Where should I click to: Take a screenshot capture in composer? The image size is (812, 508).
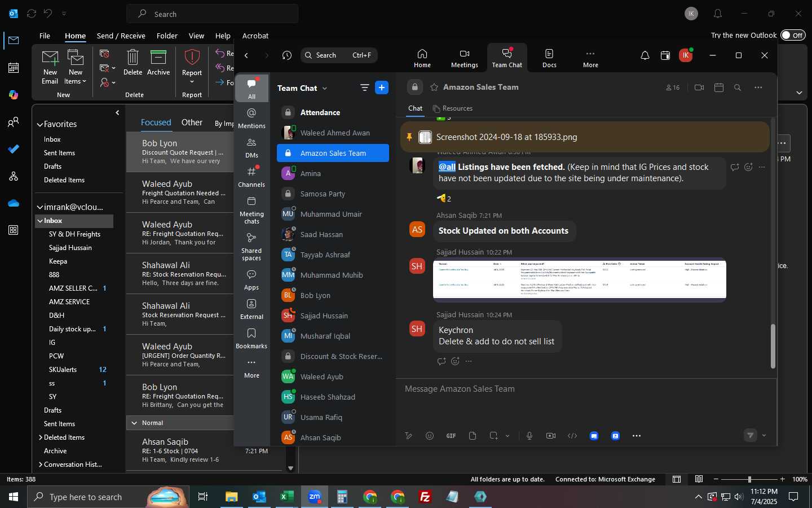(x=493, y=436)
